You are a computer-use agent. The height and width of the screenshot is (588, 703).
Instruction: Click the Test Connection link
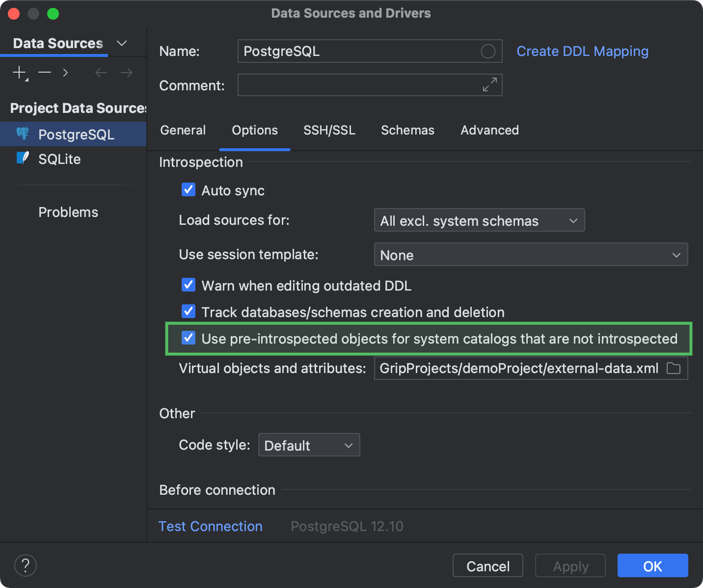[210, 526]
